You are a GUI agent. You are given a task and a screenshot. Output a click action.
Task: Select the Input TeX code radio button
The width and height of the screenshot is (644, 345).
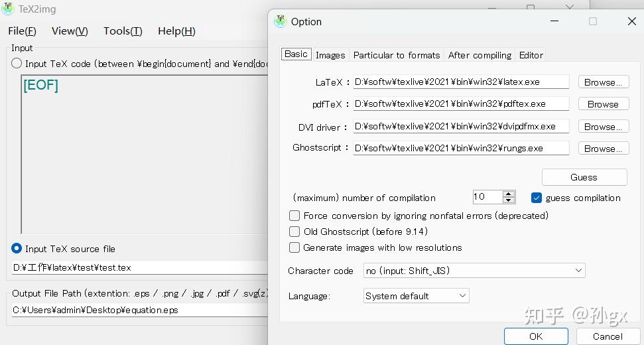click(x=17, y=64)
